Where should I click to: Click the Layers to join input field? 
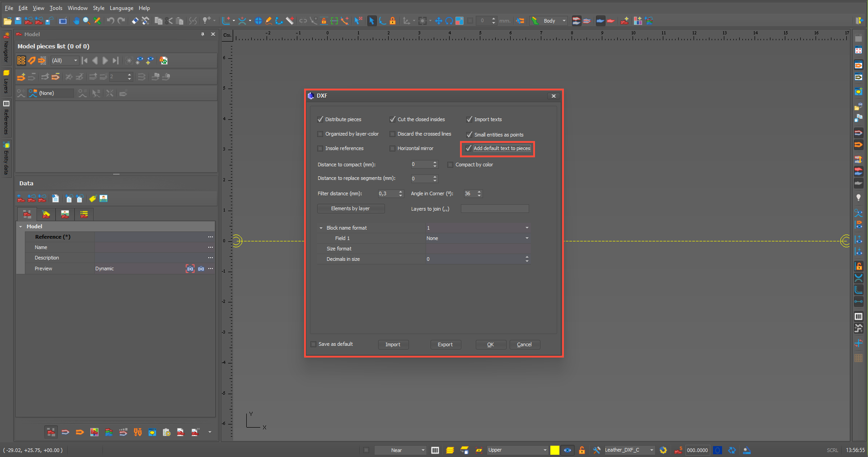coord(494,209)
